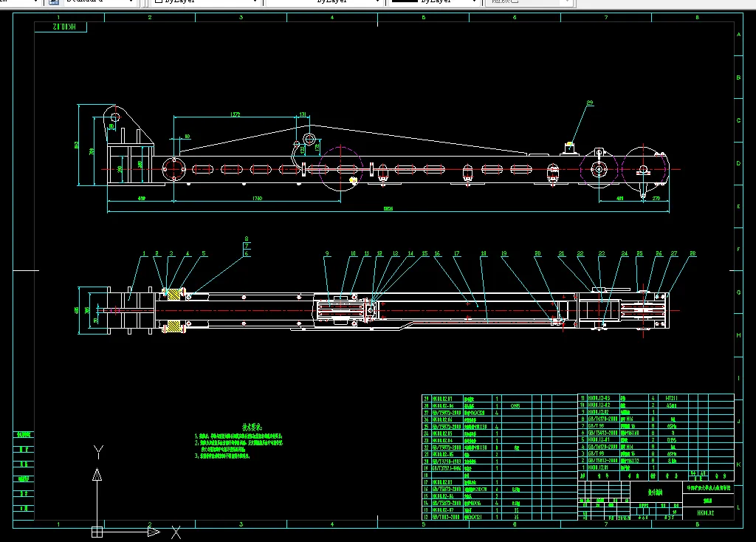Click the zone letter L on right border
This screenshot has width=756, height=542.
[738, 508]
